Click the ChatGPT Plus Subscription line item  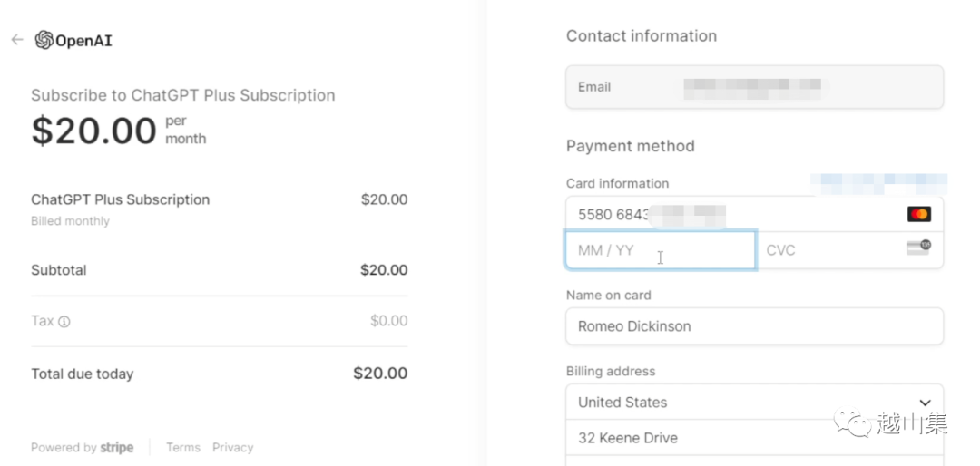[x=120, y=199]
